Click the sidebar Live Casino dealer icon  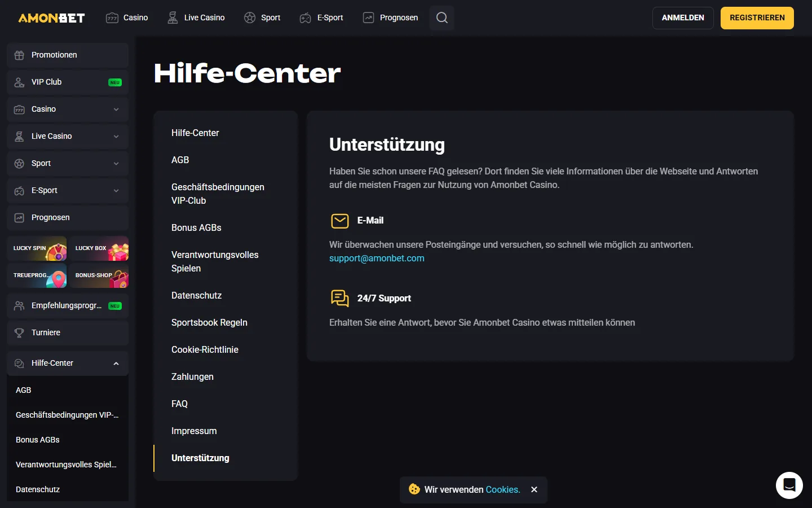click(19, 136)
